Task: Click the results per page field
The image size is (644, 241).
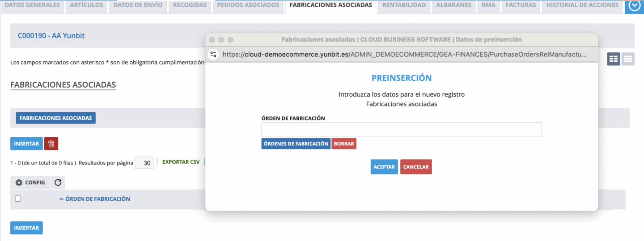Action: [144, 163]
